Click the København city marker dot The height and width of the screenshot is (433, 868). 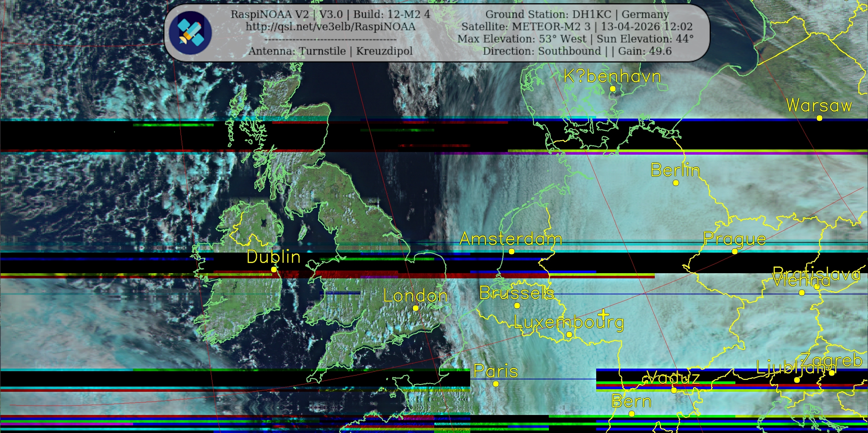click(613, 89)
